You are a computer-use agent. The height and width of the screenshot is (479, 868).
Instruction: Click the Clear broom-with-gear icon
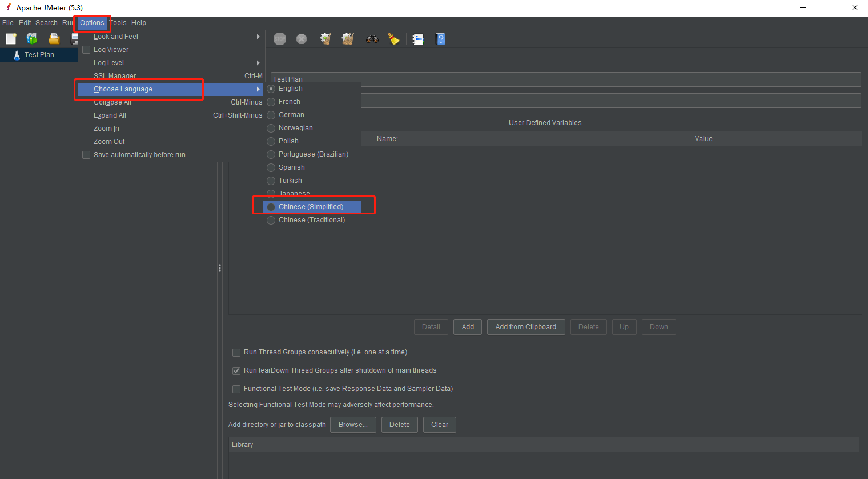pyautogui.click(x=325, y=39)
